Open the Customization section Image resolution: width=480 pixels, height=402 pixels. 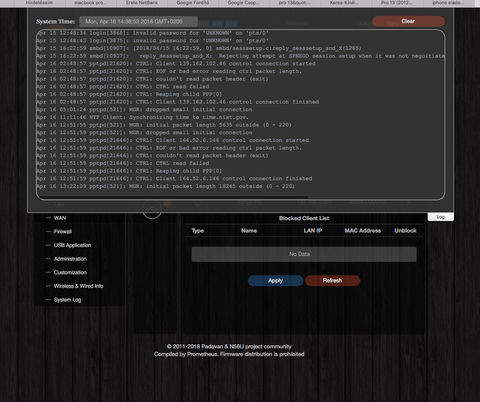[70, 272]
